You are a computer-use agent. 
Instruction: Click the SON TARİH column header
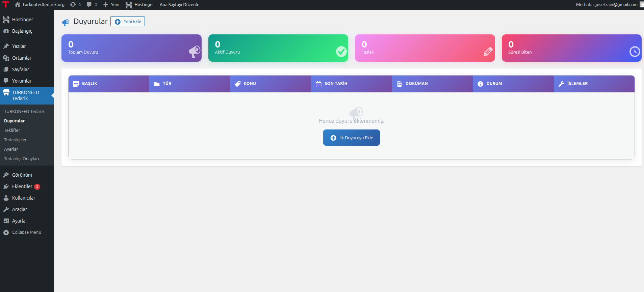click(336, 84)
